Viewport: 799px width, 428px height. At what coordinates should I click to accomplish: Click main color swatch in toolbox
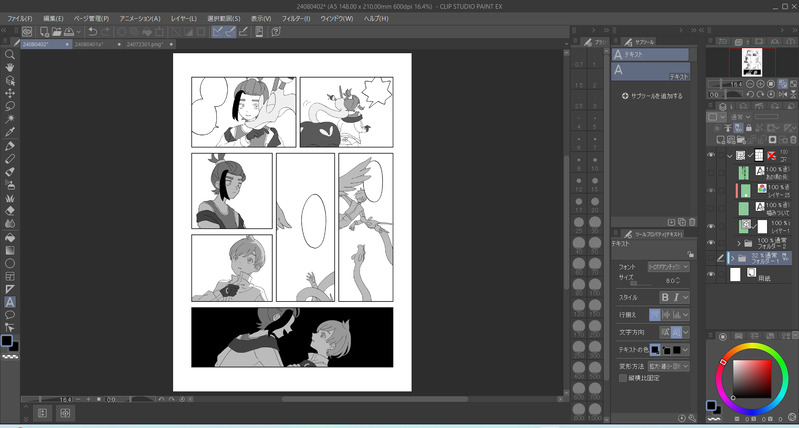point(6,341)
